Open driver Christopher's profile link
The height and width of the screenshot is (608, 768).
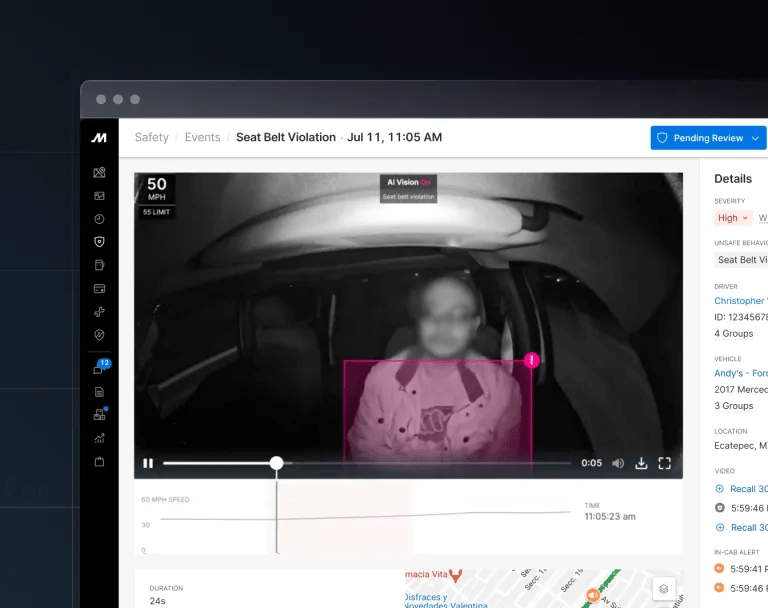[740, 300]
